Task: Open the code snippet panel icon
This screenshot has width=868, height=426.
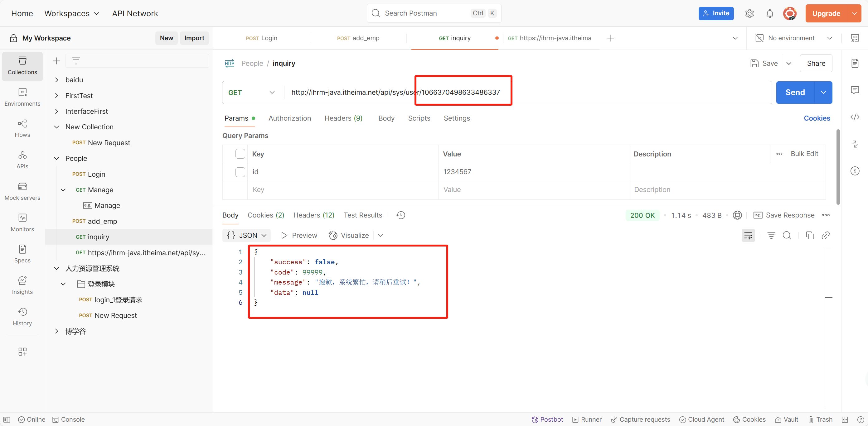Action: 855,117
